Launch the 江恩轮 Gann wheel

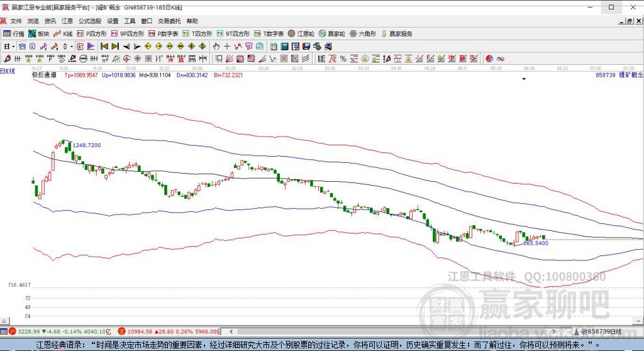click(301, 34)
